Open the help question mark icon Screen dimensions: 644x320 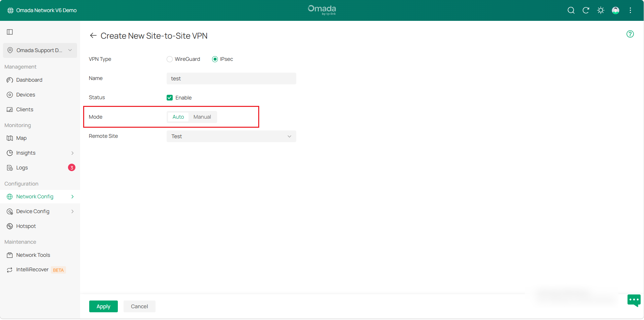coord(630,34)
